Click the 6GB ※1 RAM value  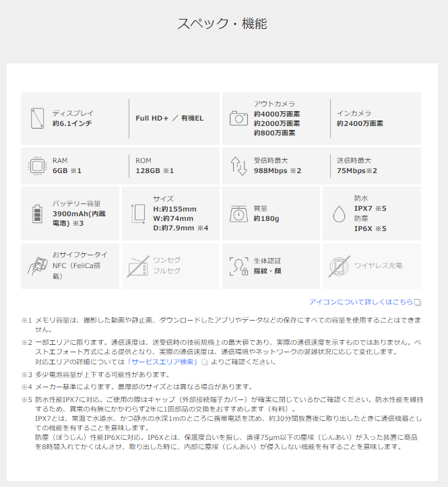click(67, 170)
